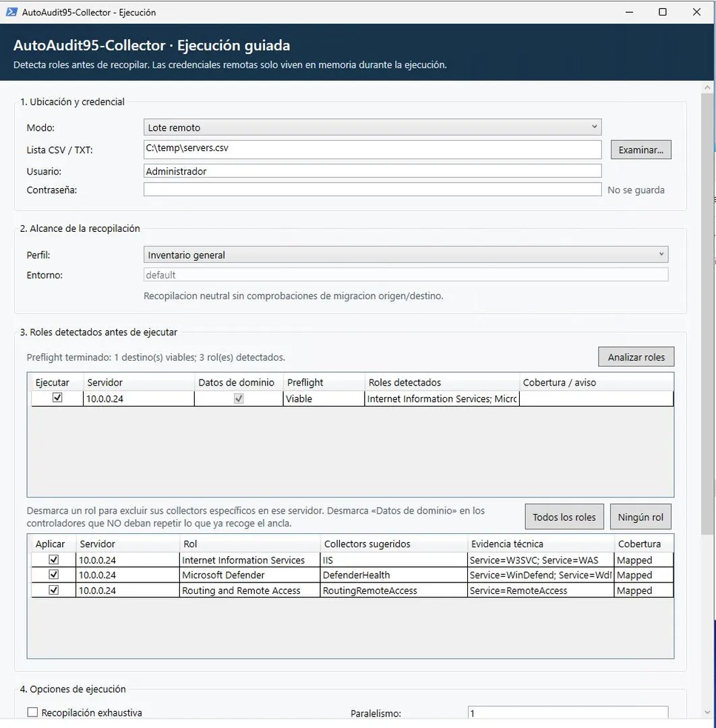The width and height of the screenshot is (716, 728).
Task: Click the Analizar roles button
Action: tap(636, 357)
